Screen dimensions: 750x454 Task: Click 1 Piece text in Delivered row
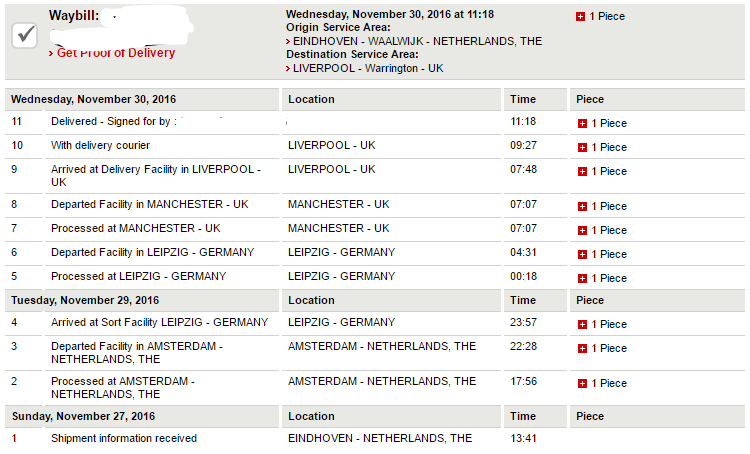tap(608, 123)
